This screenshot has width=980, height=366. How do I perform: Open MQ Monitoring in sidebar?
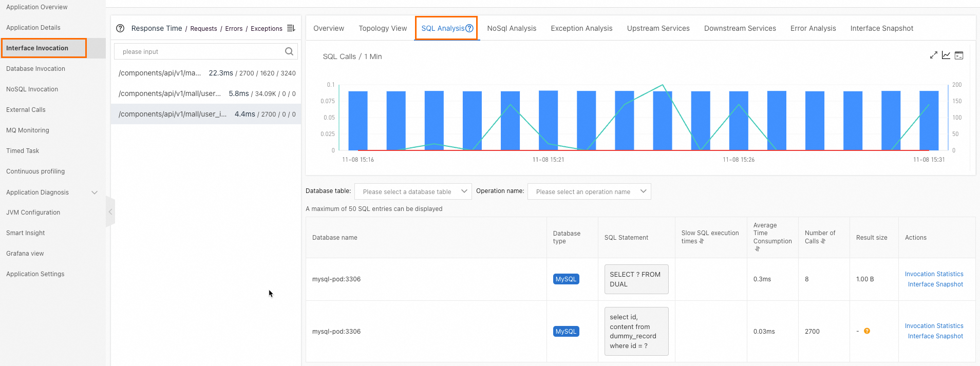tap(28, 130)
